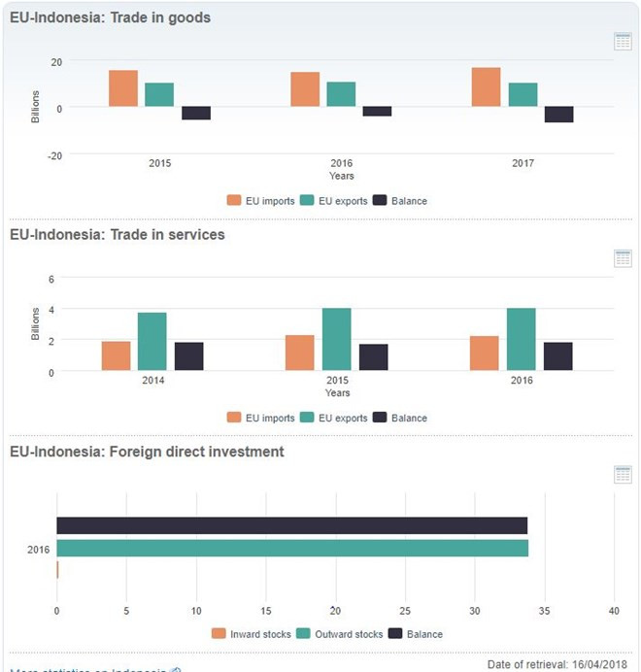The width and height of the screenshot is (641, 672).
Task: Open data table icon for Trade in goods
Action: coord(623,41)
